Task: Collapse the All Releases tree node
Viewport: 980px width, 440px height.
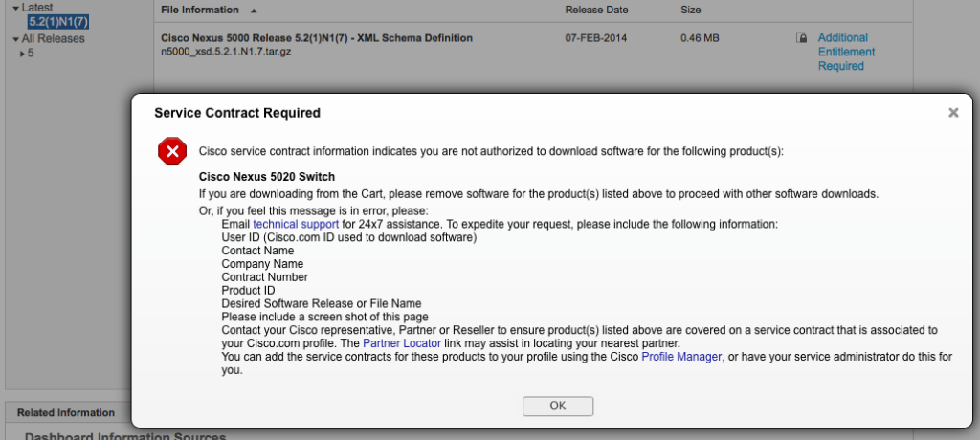Action: coord(15,39)
